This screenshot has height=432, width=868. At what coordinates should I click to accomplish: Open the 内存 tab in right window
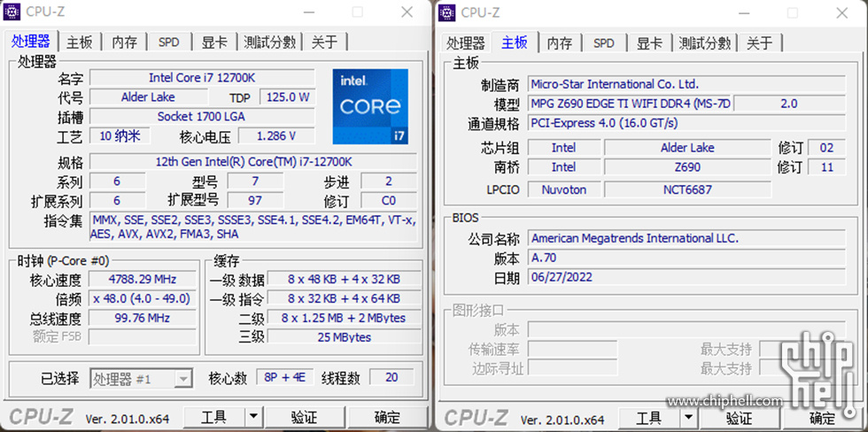click(560, 42)
